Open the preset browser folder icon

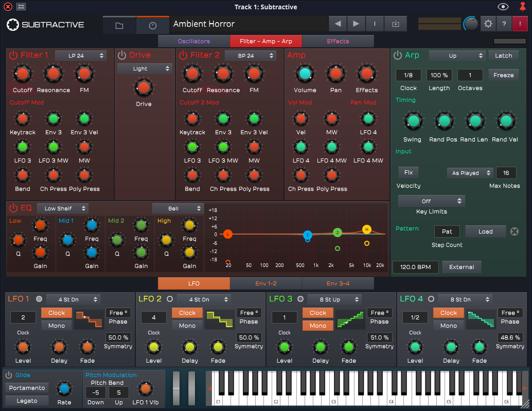pos(119,25)
